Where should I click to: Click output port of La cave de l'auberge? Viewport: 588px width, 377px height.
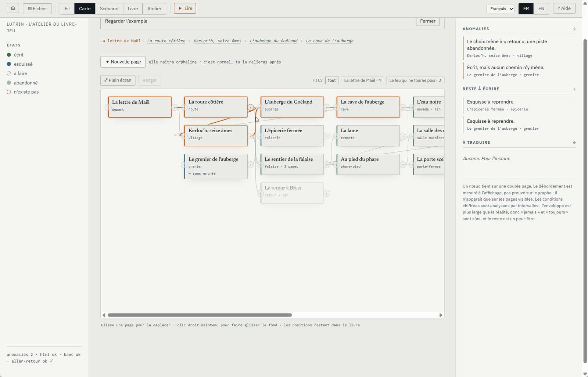point(403,107)
